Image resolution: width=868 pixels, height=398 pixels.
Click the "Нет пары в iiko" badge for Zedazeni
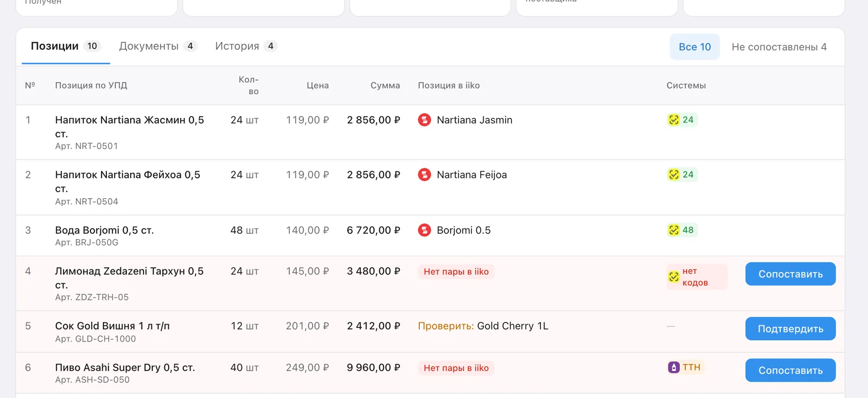(x=456, y=271)
